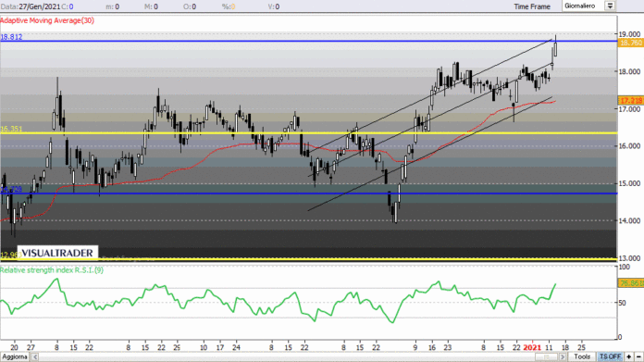
Task: Click the scrollbar right arrow
Action: (563, 356)
